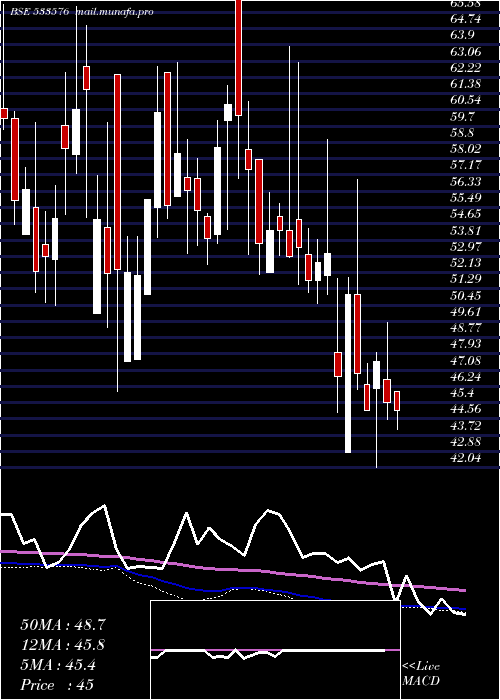This screenshot has height=700, width=500.
Task: Click the Price : 45 readout
Action: click(57, 685)
